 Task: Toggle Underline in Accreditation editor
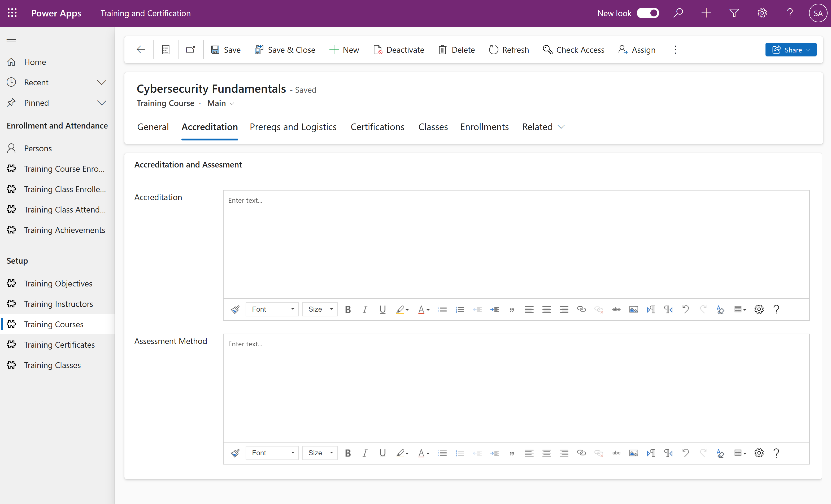click(382, 309)
